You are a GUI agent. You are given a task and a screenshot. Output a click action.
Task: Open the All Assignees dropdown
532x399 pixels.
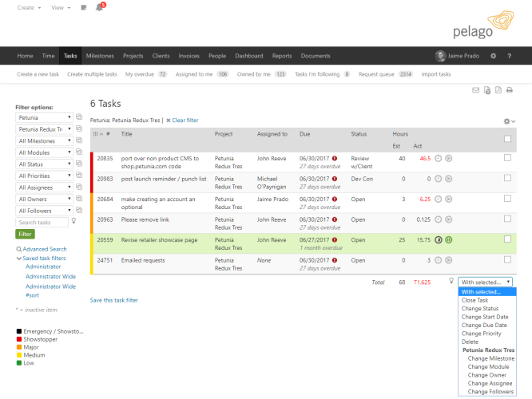click(44, 188)
